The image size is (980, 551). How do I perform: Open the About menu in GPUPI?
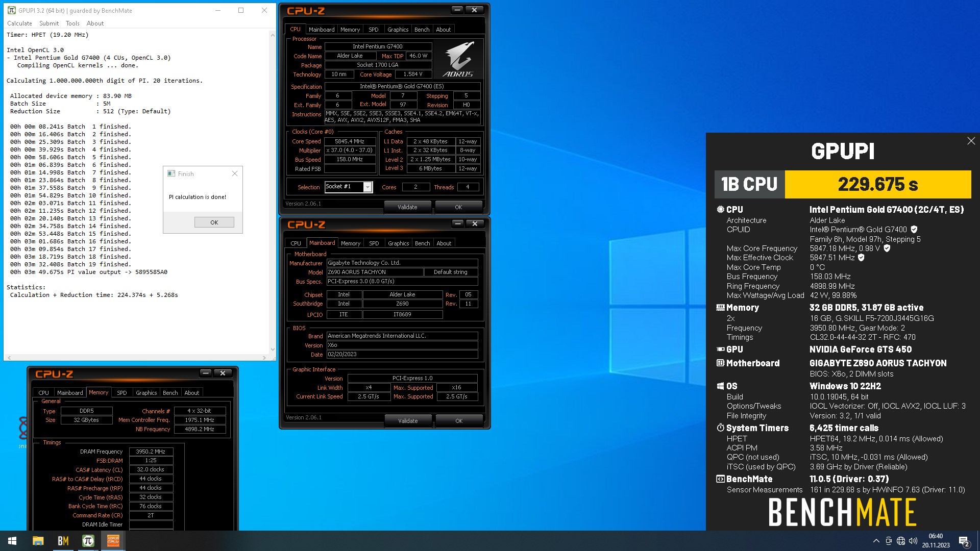[95, 23]
